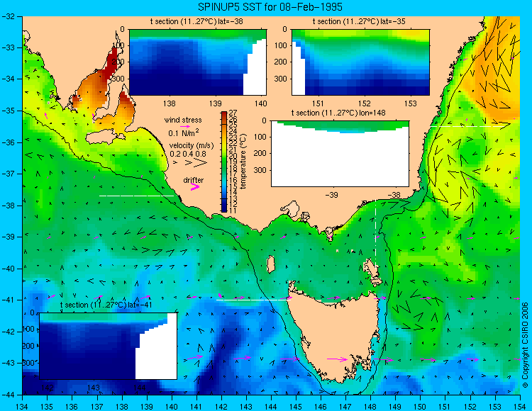Image resolution: width=532 pixels, height=411 pixels.
Task: Click latitude label '-42' on the y-axis
Action: click(x=8, y=332)
